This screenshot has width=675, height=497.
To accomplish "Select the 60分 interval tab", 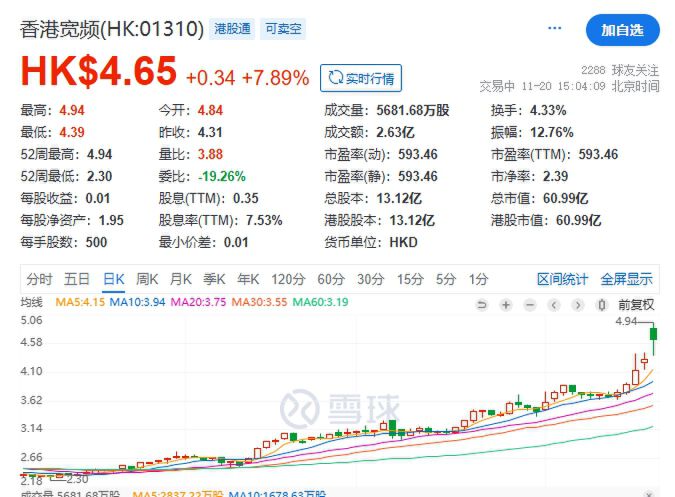I will point(331,279).
